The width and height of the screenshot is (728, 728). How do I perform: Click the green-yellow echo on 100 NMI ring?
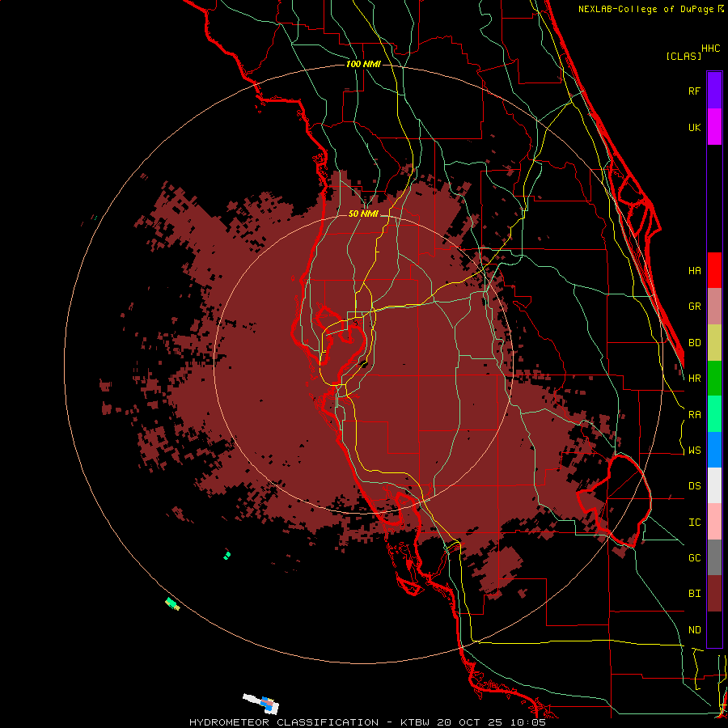[x=172, y=603]
